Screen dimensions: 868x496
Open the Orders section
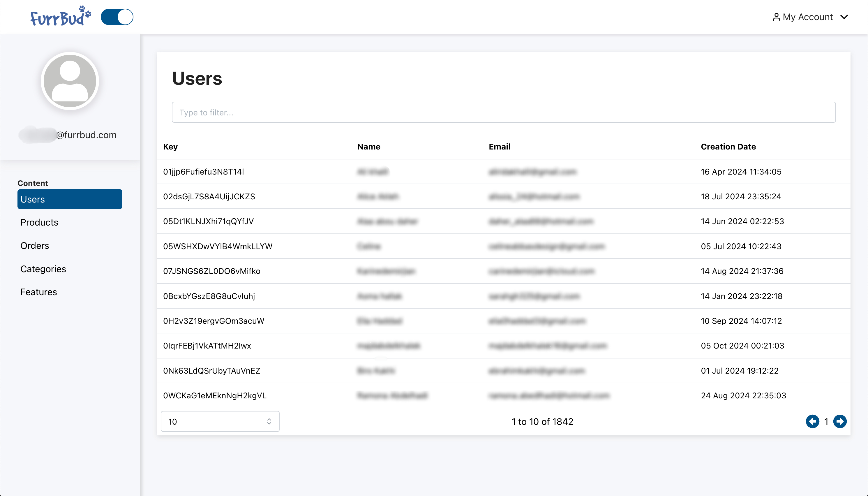[35, 246]
